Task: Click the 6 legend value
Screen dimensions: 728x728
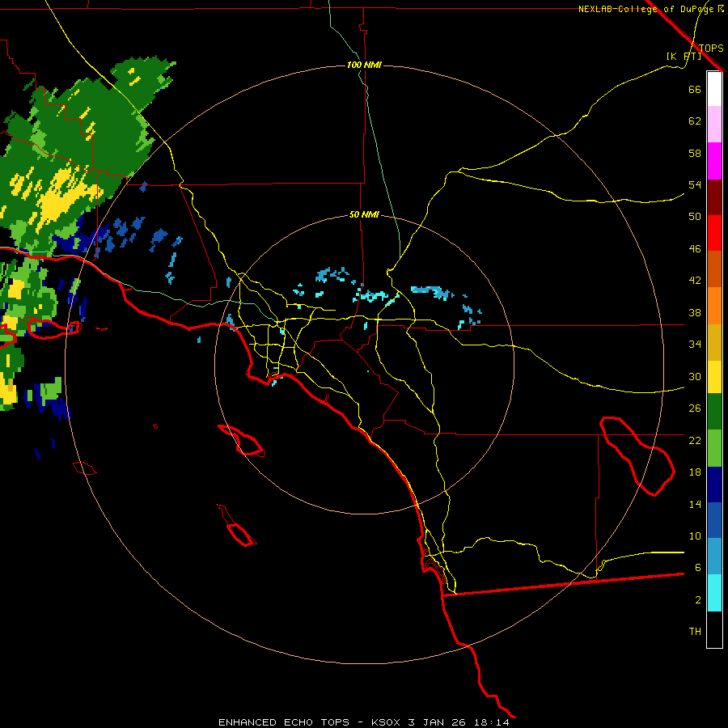Action: tap(698, 568)
